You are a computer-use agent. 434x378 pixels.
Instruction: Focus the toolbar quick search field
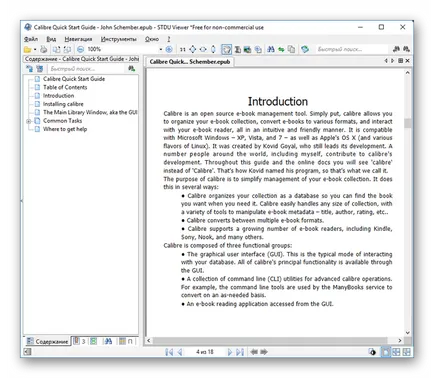tap(351, 49)
